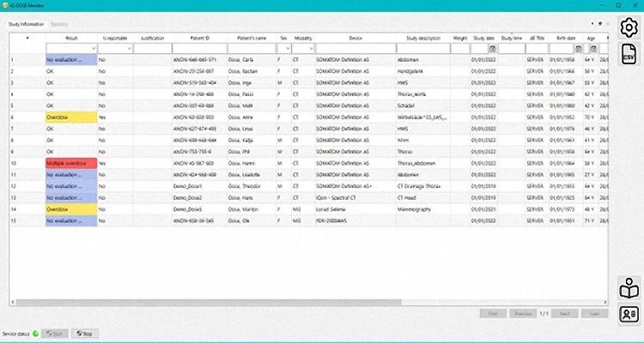Select the red Multiple overdose result cell
Screen dimensions: 644x343
coord(70,162)
